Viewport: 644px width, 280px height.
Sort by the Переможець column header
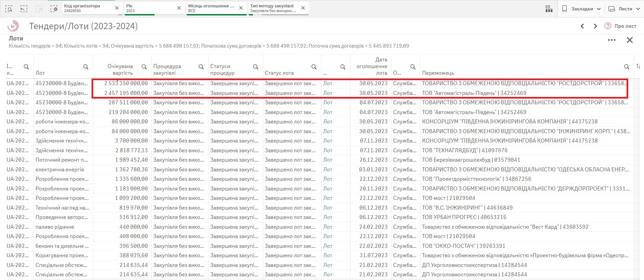pyautogui.click(x=438, y=73)
